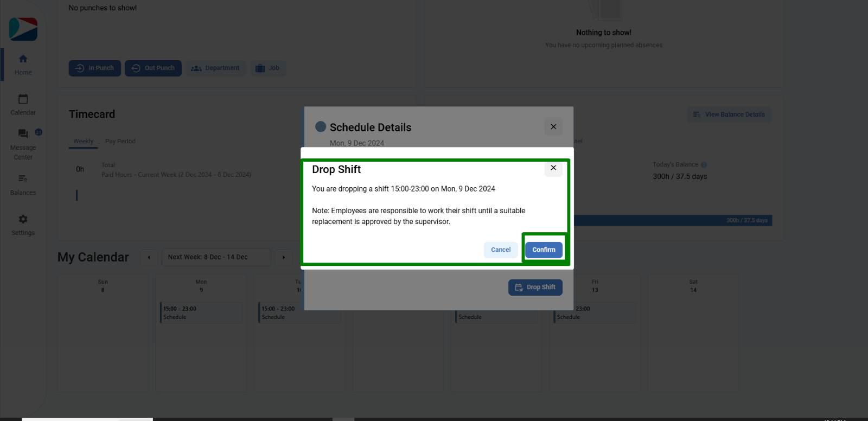The width and height of the screenshot is (868, 421).
Task: Click 'No punches to show!' text
Action: 103,8
